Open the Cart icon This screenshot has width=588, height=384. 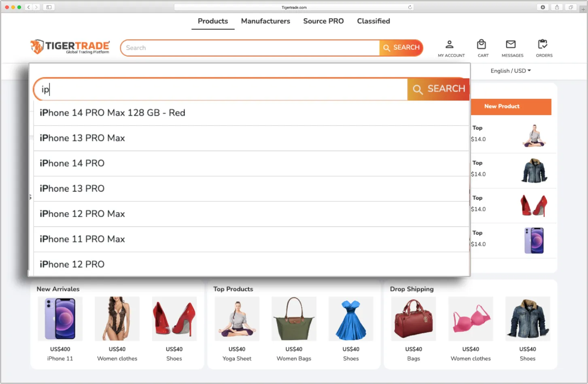pyautogui.click(x=481, y=44)
